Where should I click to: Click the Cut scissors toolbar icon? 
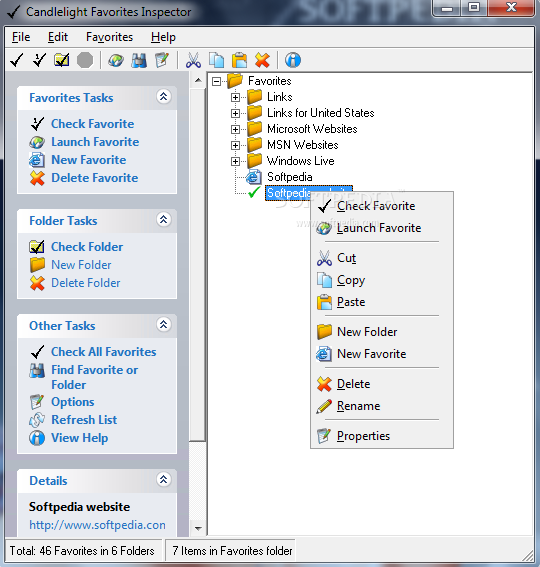pos(194,60)
